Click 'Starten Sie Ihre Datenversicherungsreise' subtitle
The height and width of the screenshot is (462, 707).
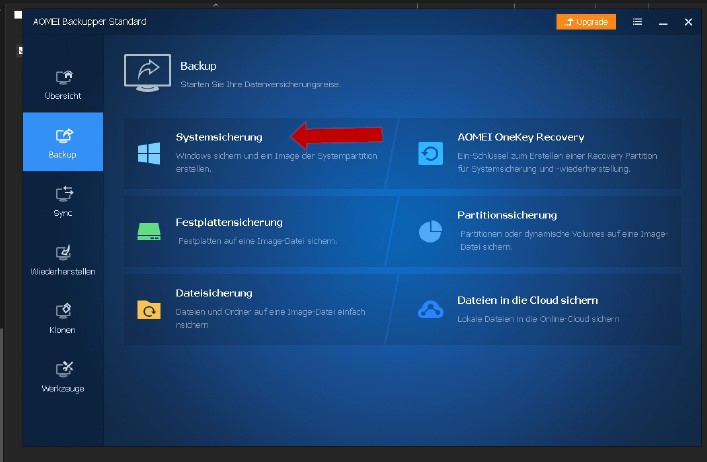coord(261,84)
